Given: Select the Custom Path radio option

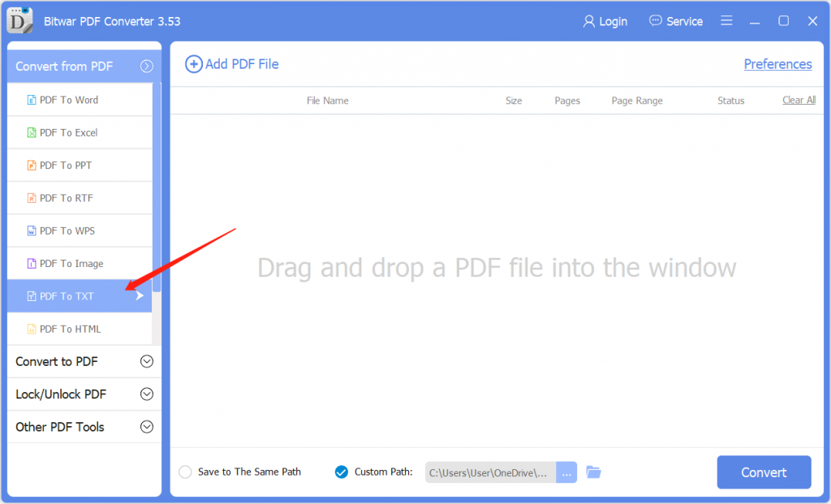Looking at the screenshot, I should (x=342, y=472).
